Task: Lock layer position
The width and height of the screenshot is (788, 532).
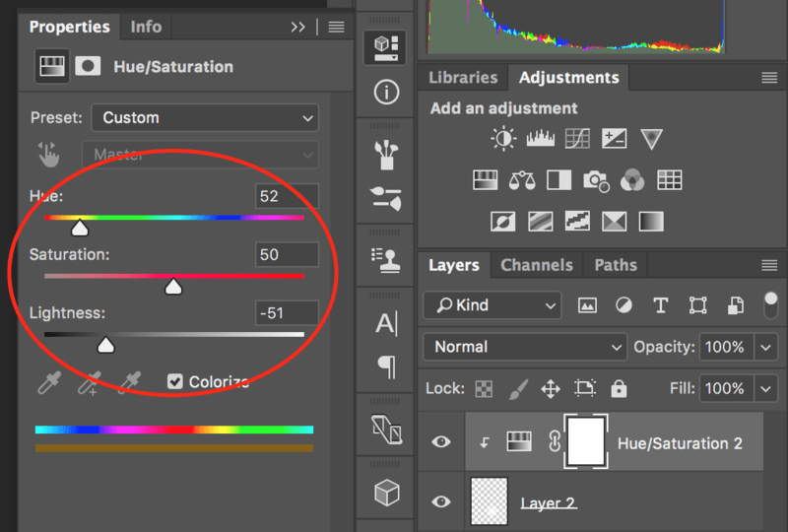Action: pos(551,389)
